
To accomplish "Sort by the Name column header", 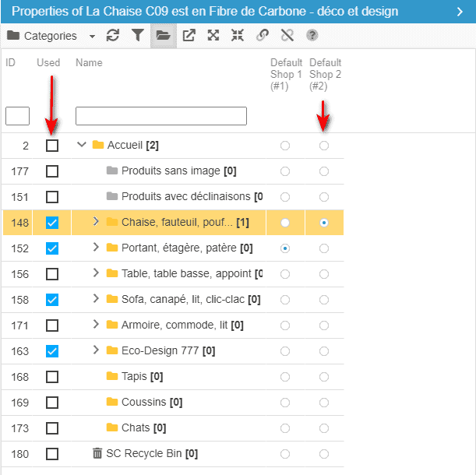I will 89,63.
